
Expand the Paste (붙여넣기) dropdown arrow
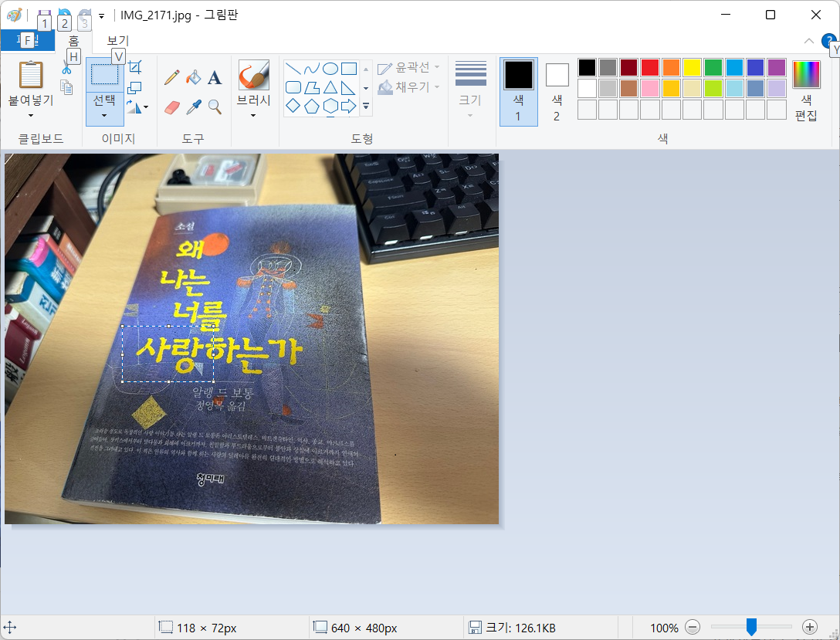click(x=31, y=116)
